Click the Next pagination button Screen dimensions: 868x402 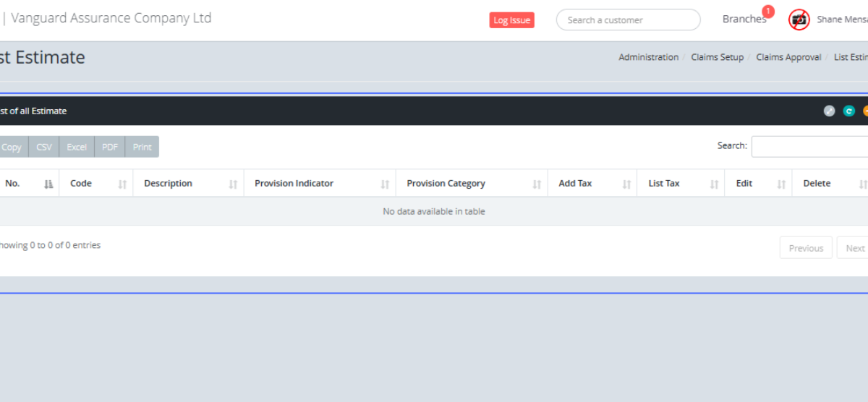(855, 248)
